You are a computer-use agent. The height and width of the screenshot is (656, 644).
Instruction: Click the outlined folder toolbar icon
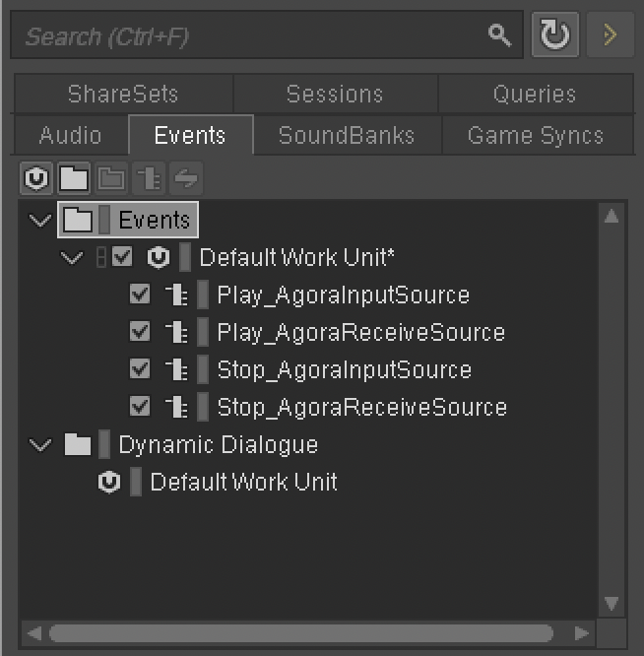(x=111, y=178)
